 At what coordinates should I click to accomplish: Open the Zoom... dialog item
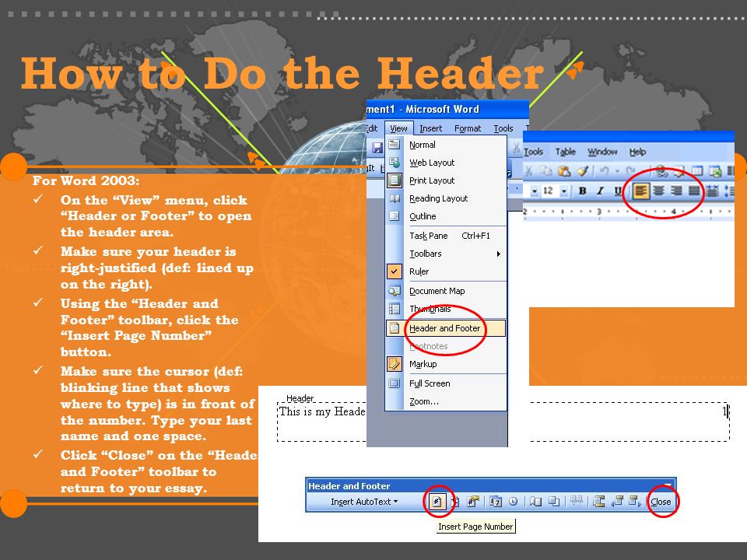pyautogui.click(x=445, y=401)
